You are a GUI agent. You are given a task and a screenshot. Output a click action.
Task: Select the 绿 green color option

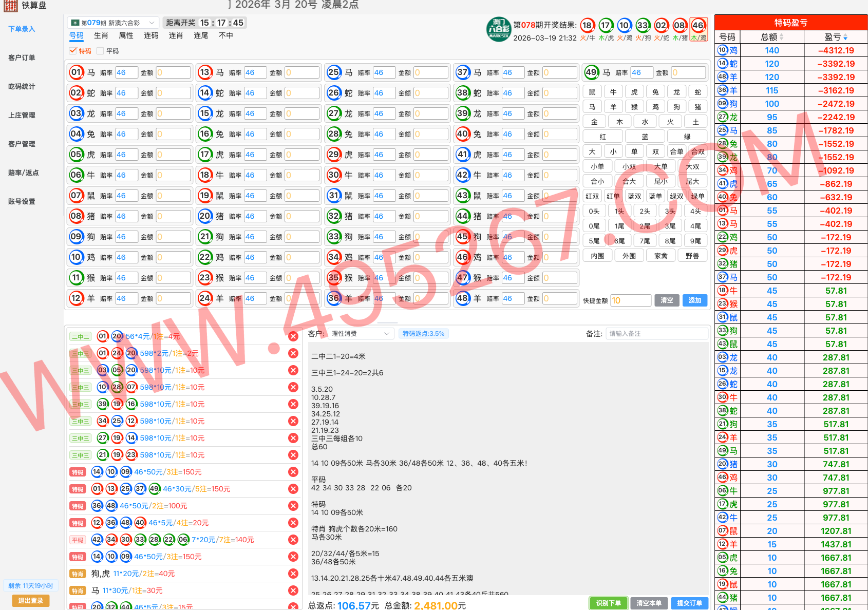pos(687,136)
